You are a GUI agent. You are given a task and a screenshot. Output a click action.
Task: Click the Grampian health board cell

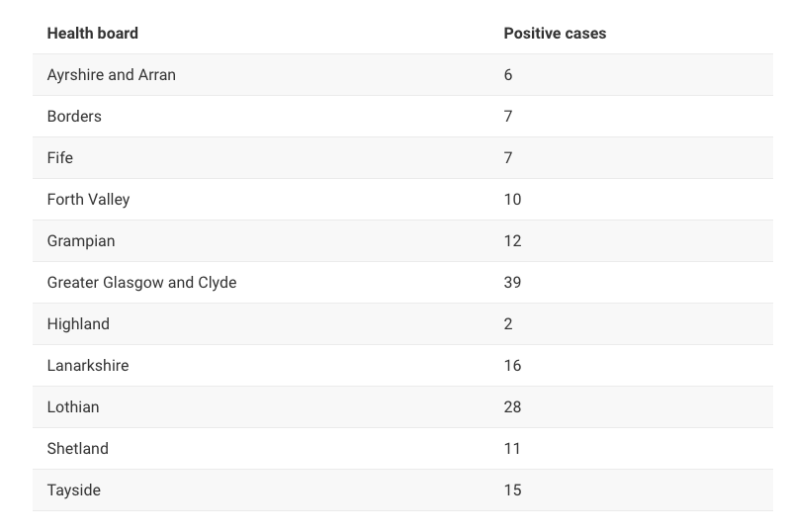click(81, 240)
